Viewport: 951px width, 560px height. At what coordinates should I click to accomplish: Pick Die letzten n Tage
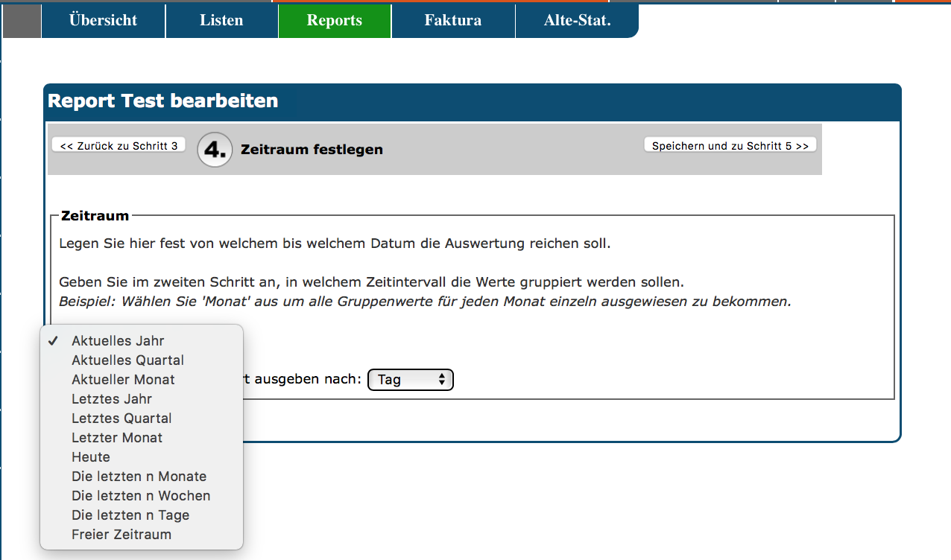click(x=130, y=515)
